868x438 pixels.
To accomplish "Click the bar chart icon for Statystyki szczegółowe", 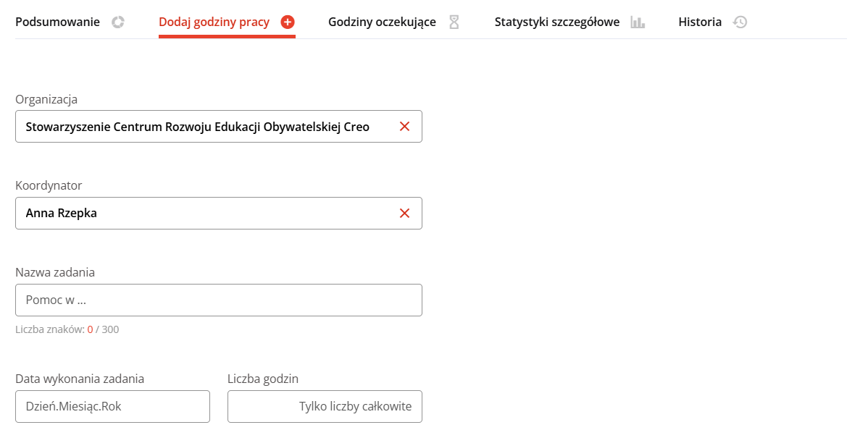I will click(x=638, y=22).
